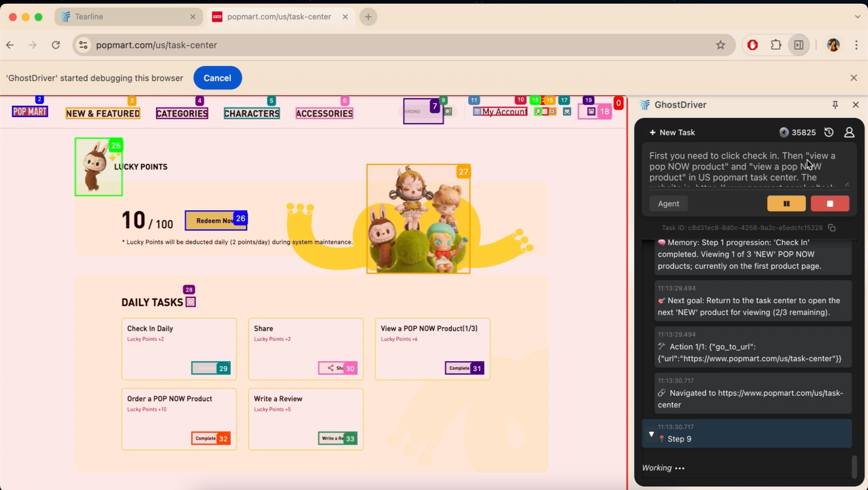The height and width of the screenshot is (490, 868).
Task: Open the red ad blocker extension icon
Action: coord(753,45)
